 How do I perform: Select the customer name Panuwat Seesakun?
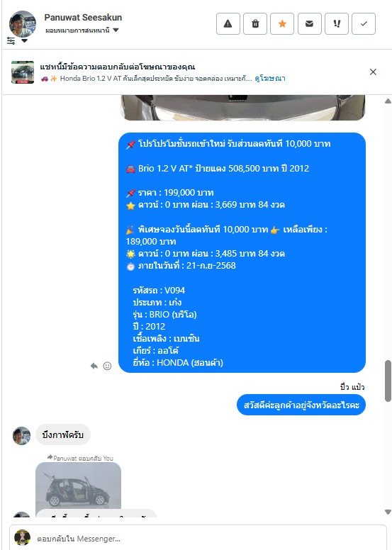pos(83,17)
